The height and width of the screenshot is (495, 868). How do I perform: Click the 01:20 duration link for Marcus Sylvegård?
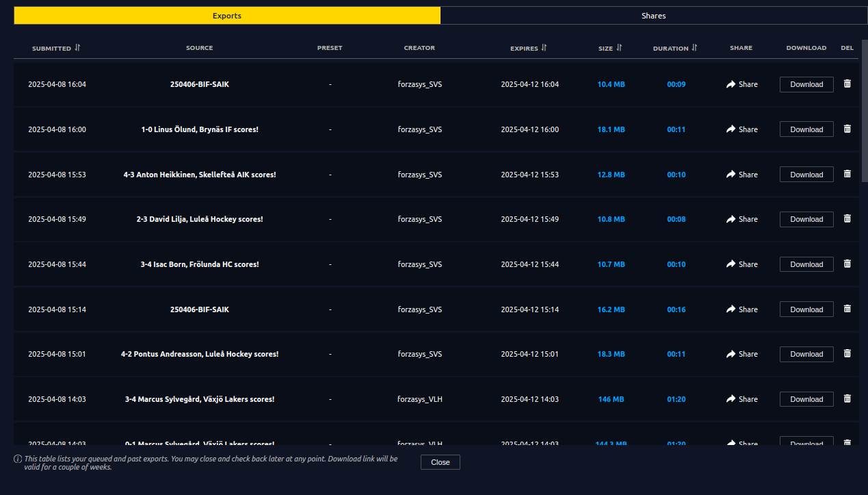click(x=676, y=398)
